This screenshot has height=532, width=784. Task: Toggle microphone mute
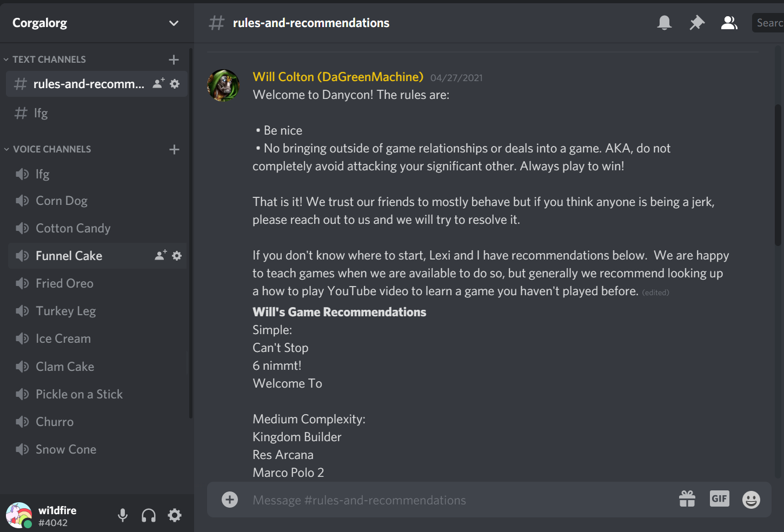pos(123,515)
